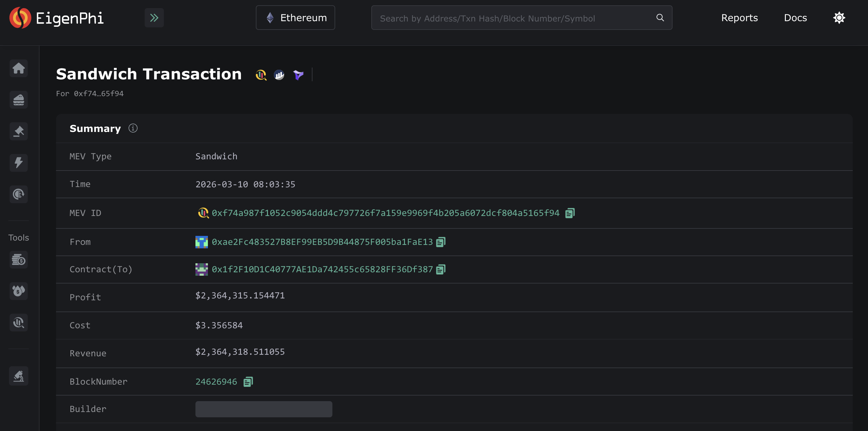868x431 pixels.
Task: Click the microscope icon in sidebar
Action: [x=19, y=376]
